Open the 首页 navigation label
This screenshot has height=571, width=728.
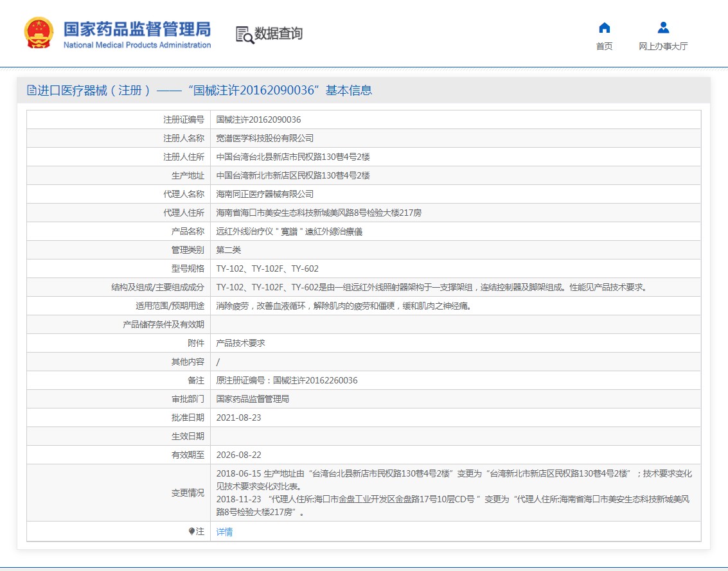(x=604, y=46)
